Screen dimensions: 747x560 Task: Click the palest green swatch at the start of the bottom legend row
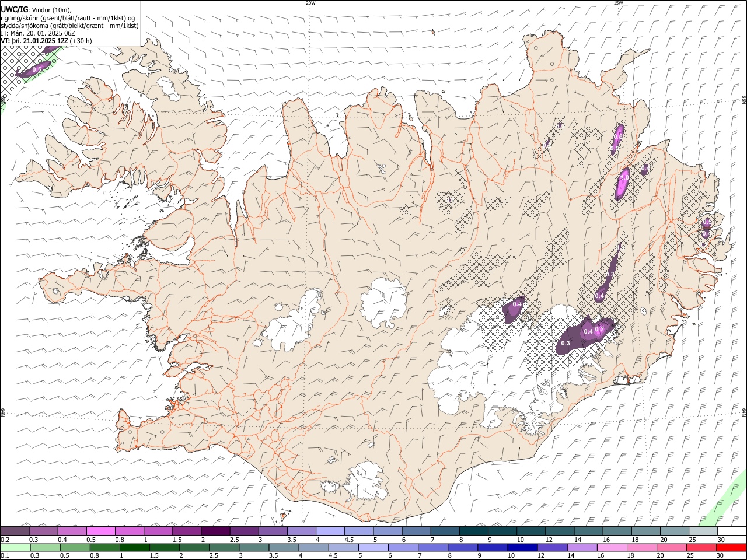tap(15, 548)
